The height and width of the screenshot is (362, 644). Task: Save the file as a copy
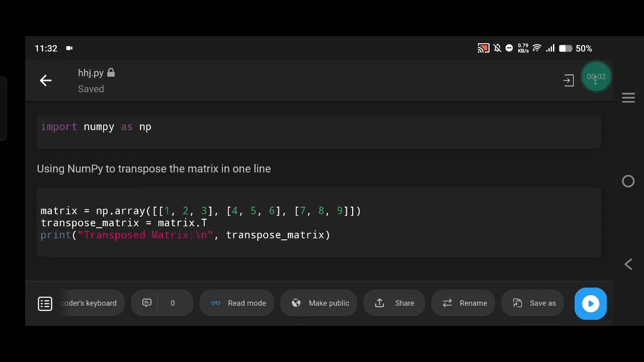(533, 303)
